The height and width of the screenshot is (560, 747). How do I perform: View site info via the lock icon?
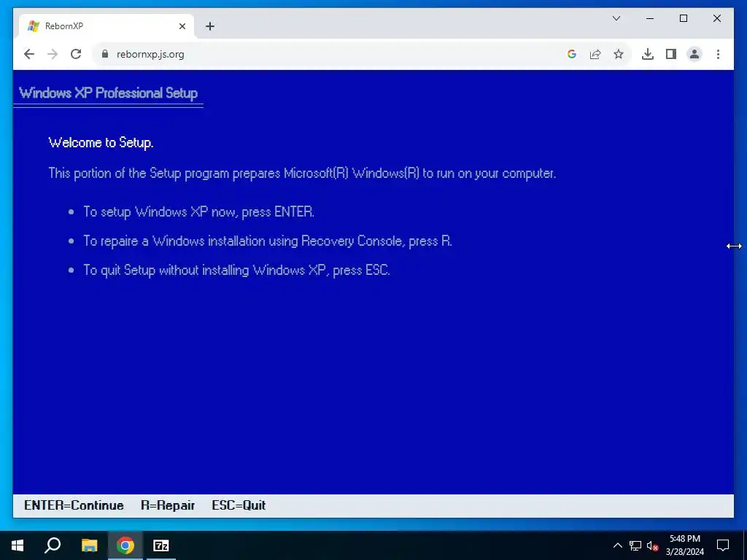coord(105,54)
